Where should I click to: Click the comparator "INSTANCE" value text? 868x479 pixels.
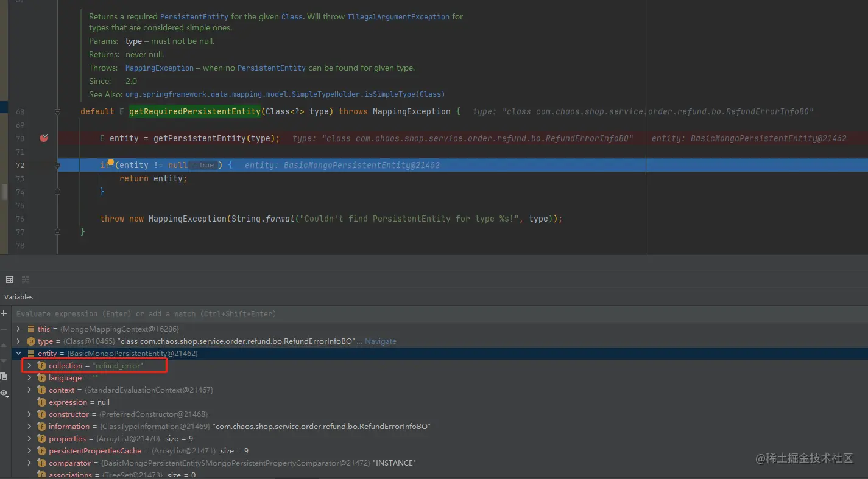394,463
